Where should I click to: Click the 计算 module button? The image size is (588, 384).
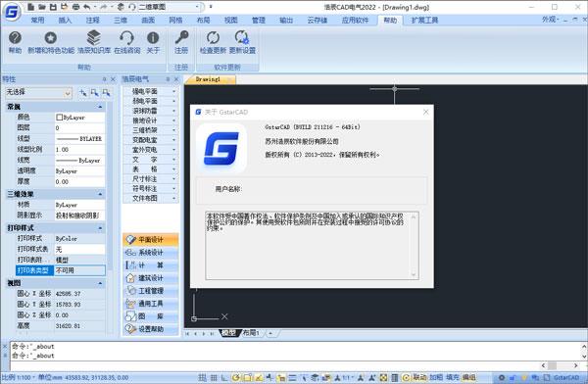[x=151, y=265]
